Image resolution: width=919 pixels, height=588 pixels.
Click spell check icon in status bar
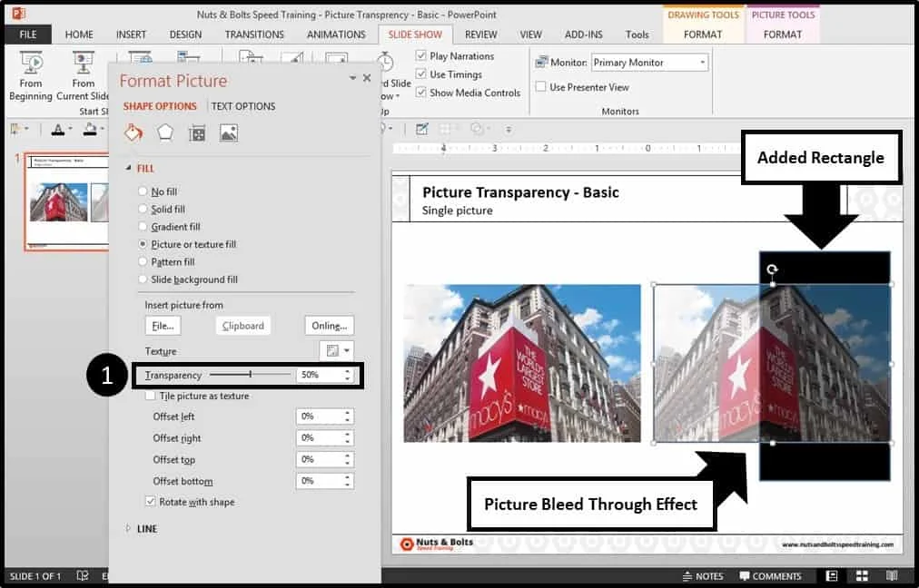pos(83,576)
